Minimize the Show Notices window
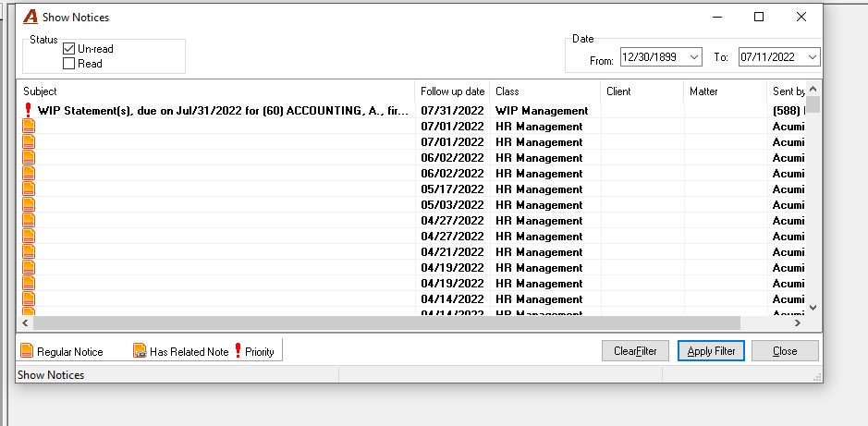 (717, 18)
